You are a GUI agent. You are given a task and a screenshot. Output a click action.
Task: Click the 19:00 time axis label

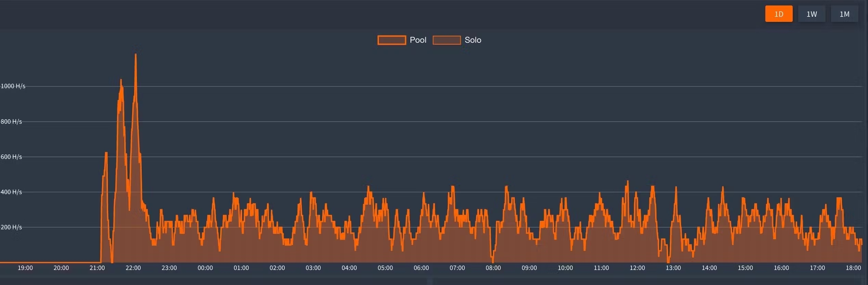(25, 268)
